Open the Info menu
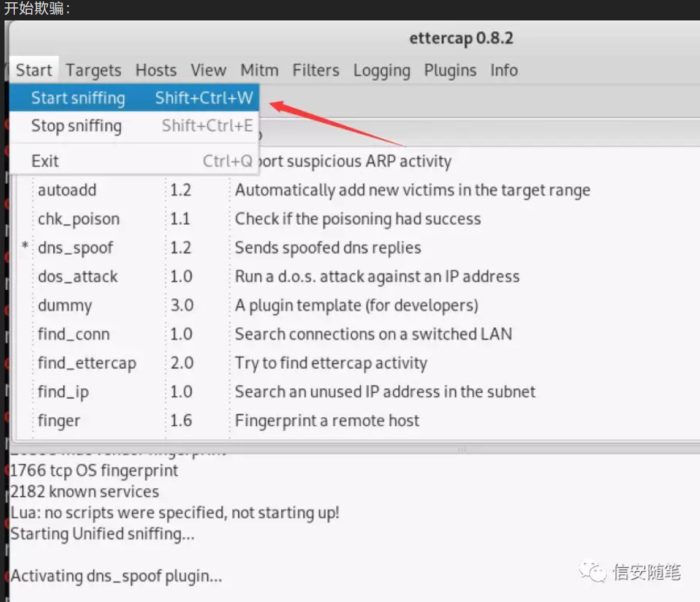 [x=504, y=70]
